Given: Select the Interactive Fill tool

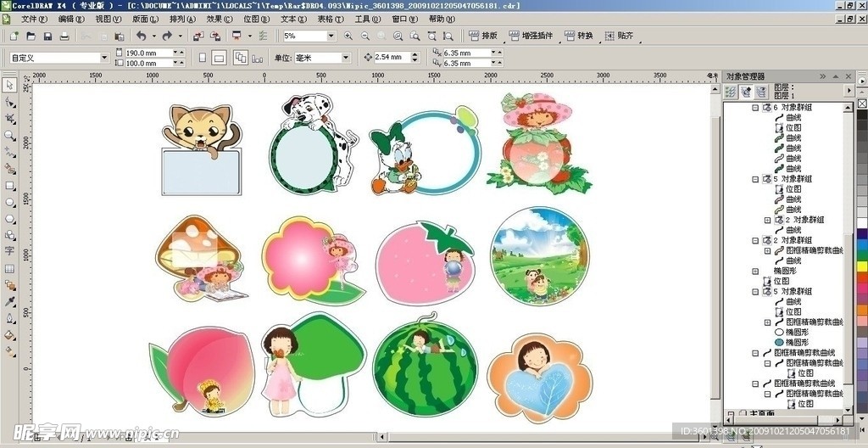Looking at the screenshot, I should point(9,351).
